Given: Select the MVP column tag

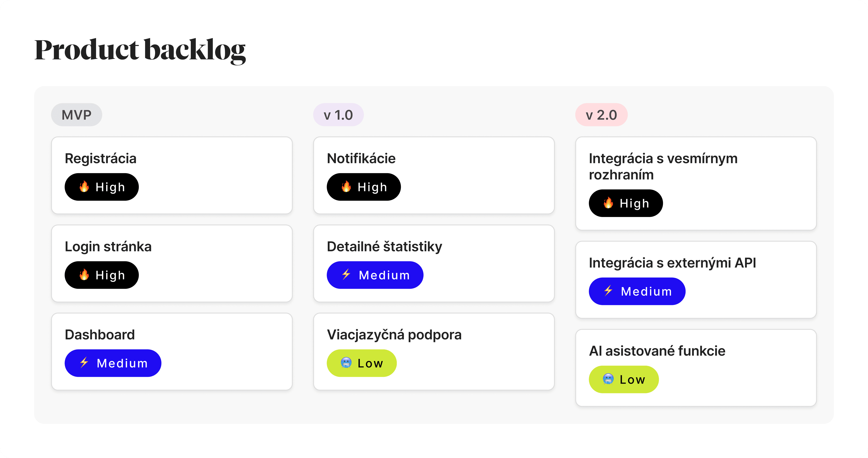Looking at the screenshot, I should point(76,115).
